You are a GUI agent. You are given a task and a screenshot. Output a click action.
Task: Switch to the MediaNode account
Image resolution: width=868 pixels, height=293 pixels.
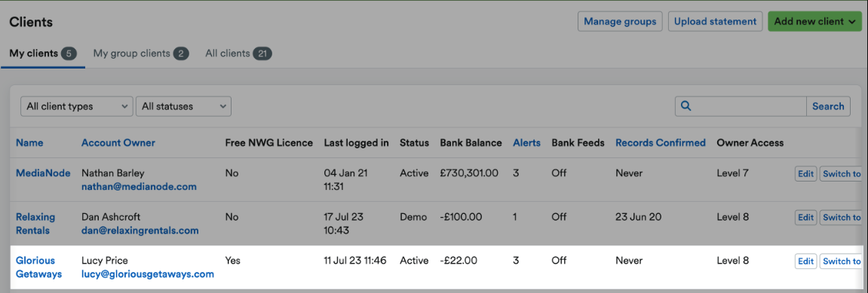tap(841, 173)
